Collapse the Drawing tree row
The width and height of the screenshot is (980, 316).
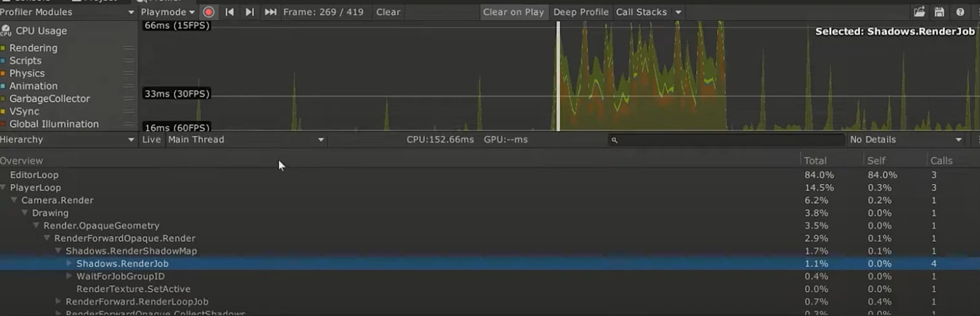[26, 213]
